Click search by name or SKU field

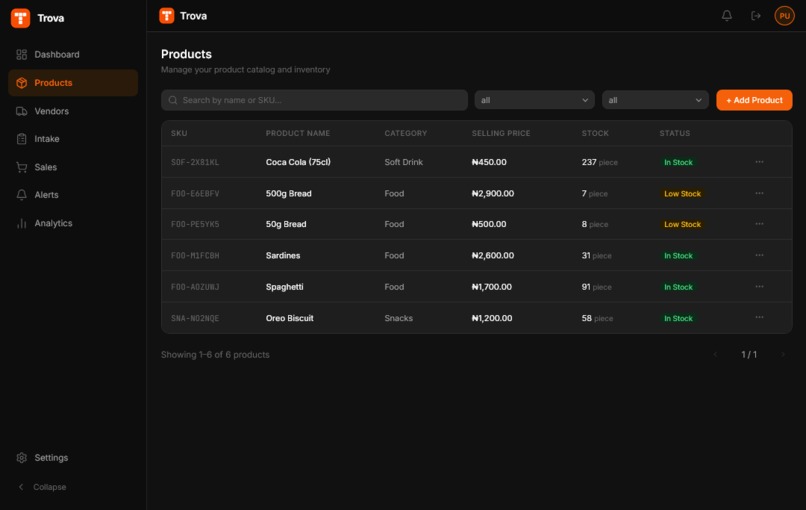coord(315,100)
